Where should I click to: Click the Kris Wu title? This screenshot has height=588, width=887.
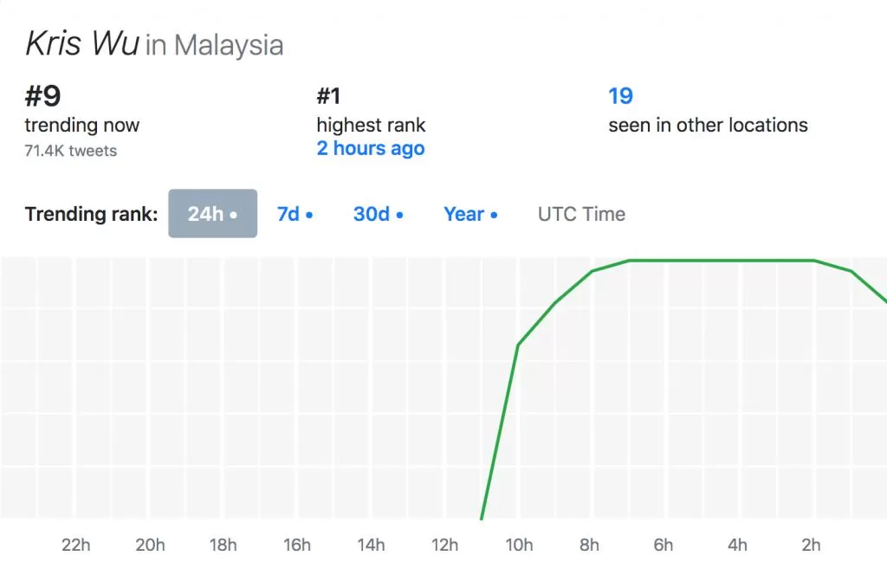(82, 43)
